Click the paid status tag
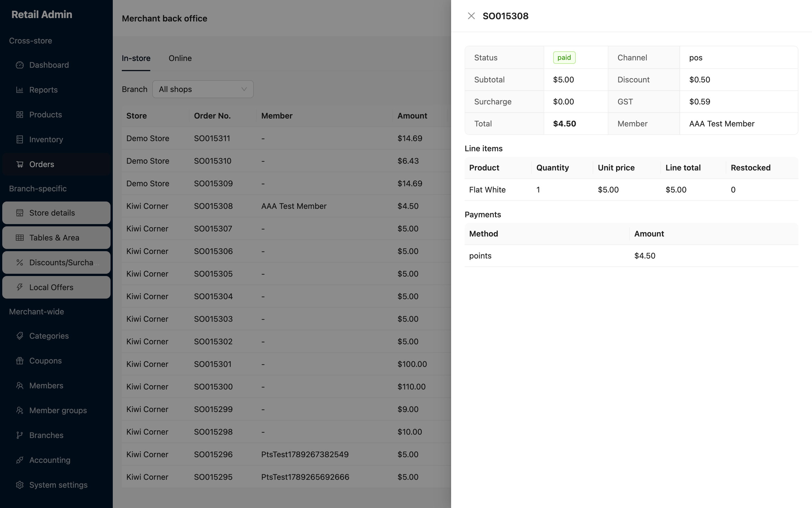812x508 pixels. click(x=564, y=58)
